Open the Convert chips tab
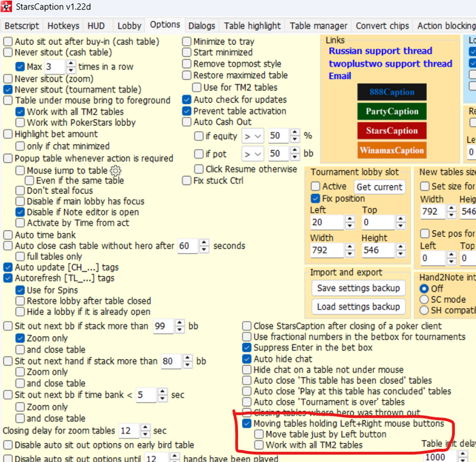This screenshot has height=462, width=476. pyautogui.click(x=382, y=26)
